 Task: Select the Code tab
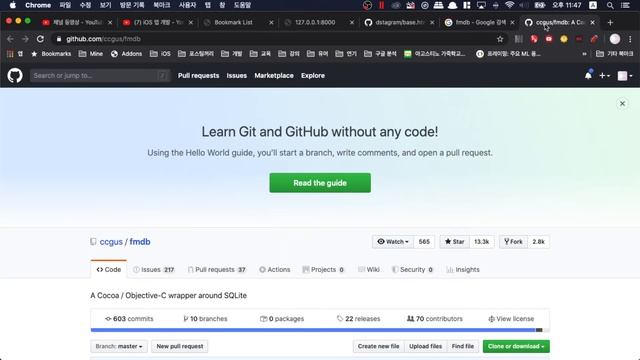pos(109,269)
